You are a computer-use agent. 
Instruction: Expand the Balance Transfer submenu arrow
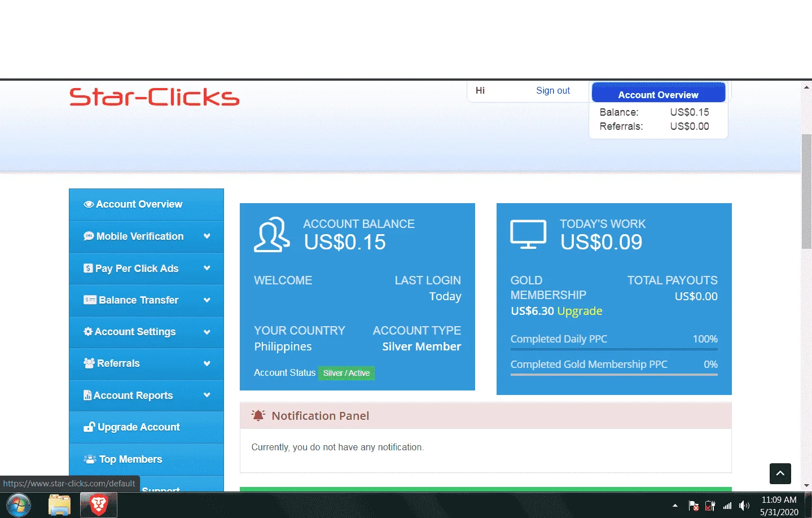coord(207,300)
